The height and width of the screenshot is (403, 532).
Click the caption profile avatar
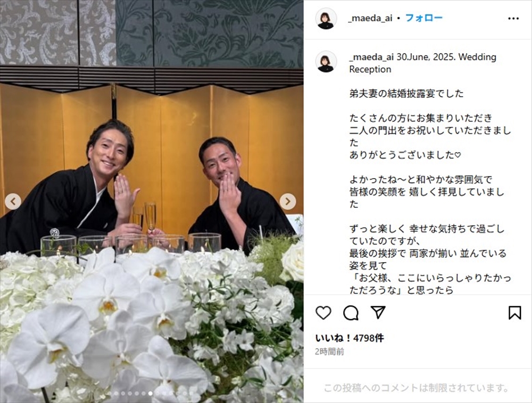[x=326, y=62]
